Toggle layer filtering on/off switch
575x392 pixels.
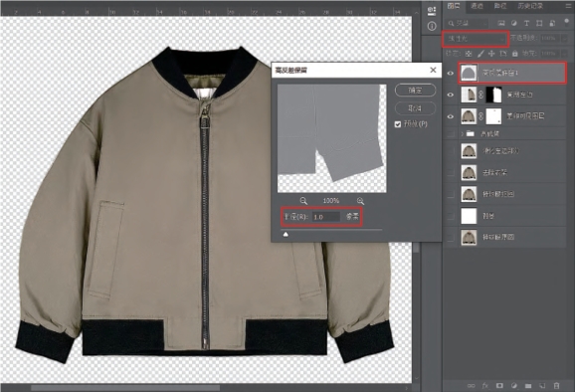(x=567, y=23)
